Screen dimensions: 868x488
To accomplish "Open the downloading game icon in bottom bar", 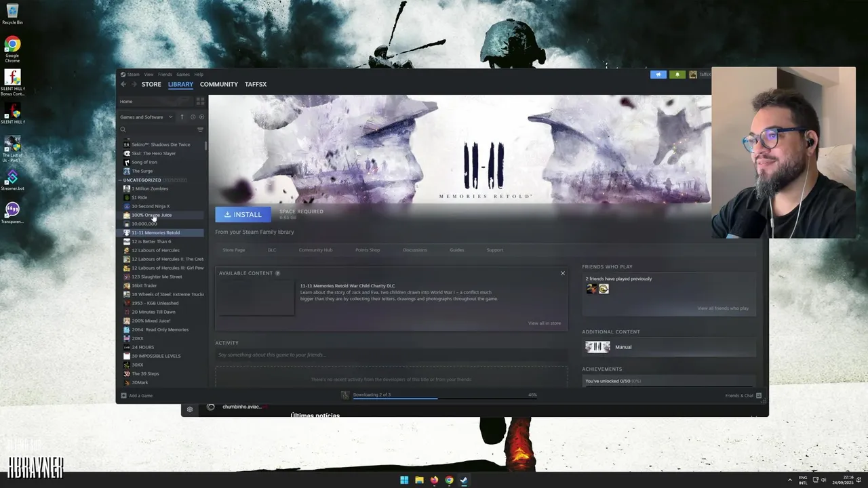I will (345, 395).
